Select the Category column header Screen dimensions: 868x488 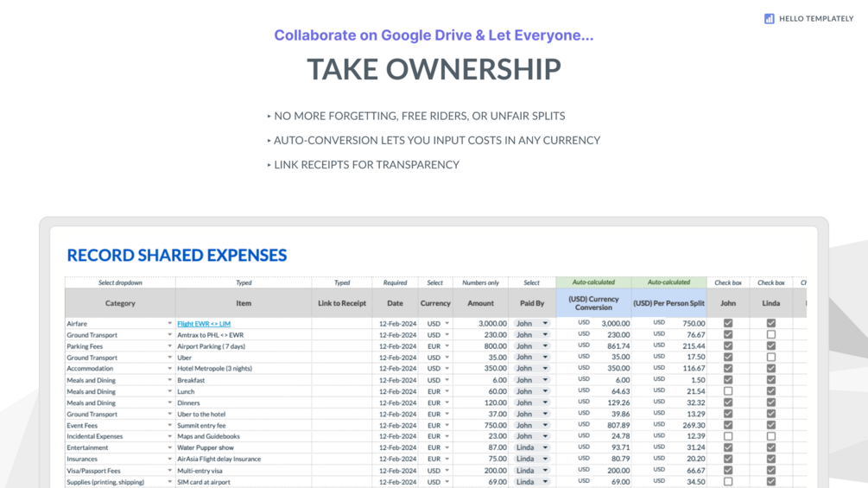tap(120, 303)
